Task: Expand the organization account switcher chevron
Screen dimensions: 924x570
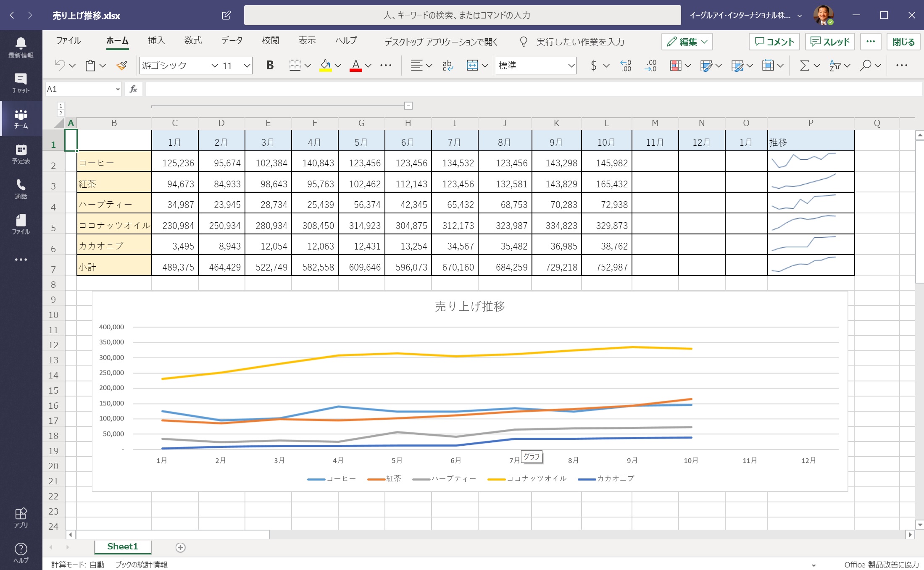Action: (x=799, y=16)
